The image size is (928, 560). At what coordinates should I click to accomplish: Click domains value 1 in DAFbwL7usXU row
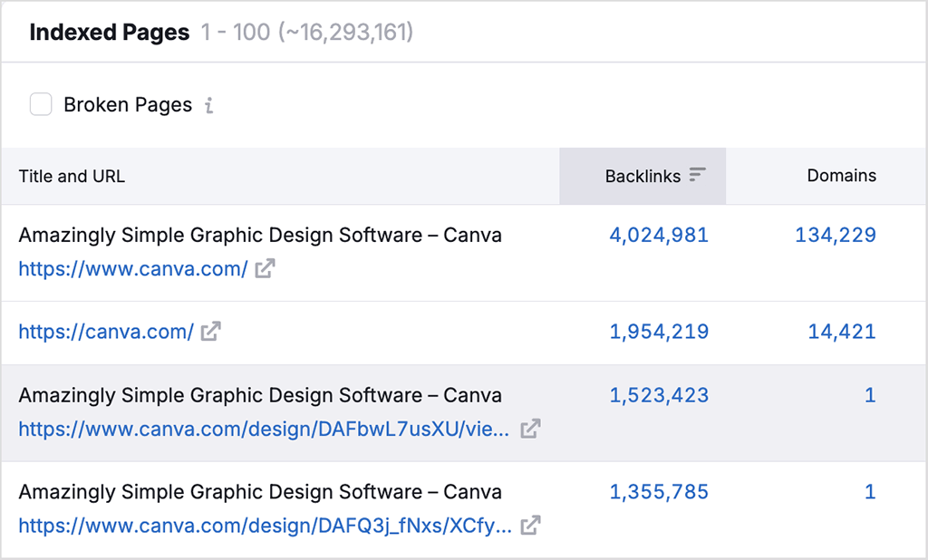(x=870, y=395)
